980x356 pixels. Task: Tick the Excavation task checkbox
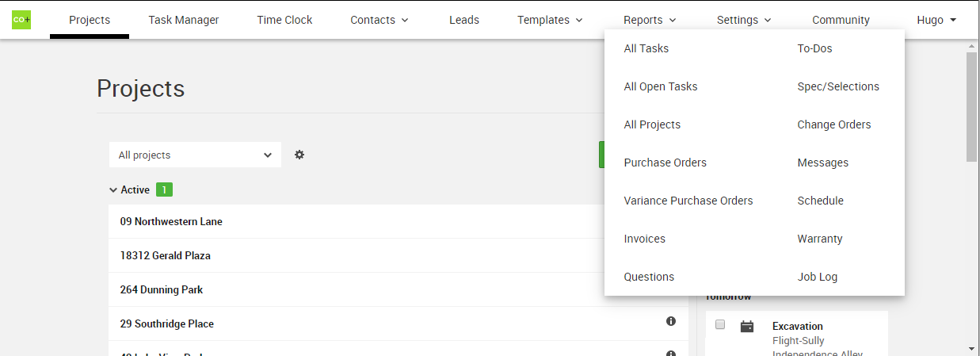click(720, 325)
